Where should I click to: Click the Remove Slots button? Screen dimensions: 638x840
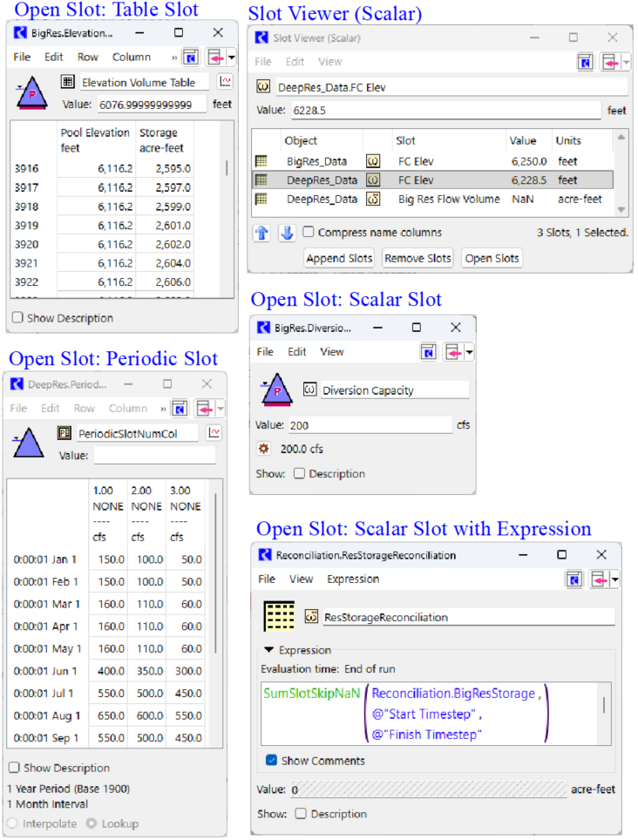point(417,258)
